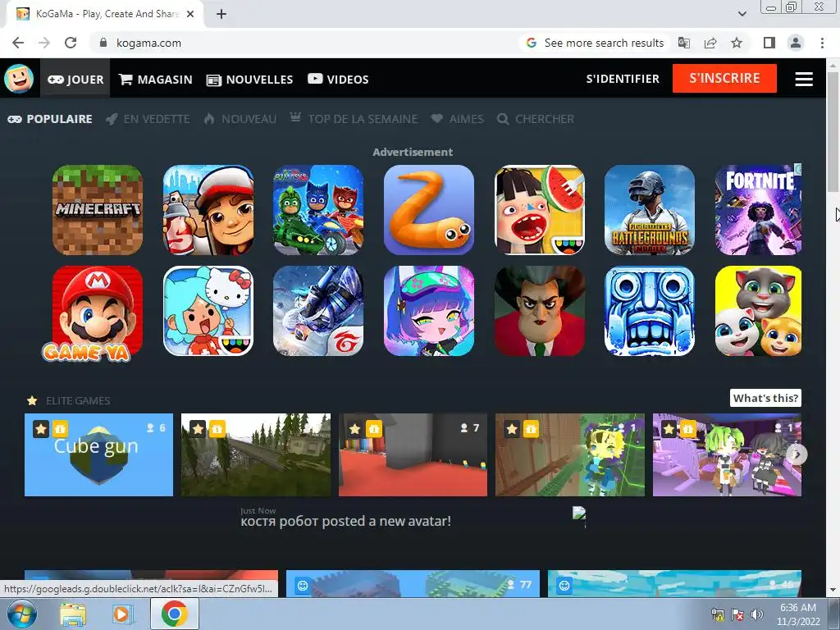The height and width of the screenshot is (630, 840).
Task: Switch to the AIMES tab
Action: pos(458,119)
